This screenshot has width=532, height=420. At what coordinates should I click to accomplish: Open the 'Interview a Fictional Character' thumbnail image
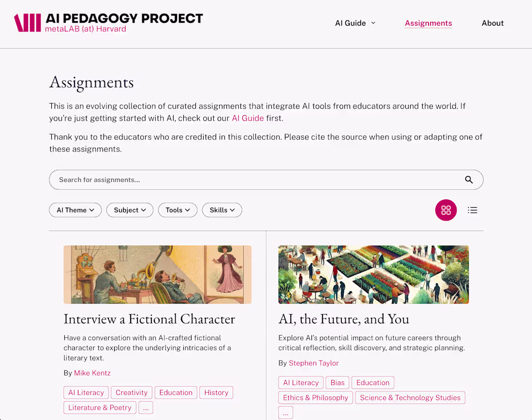pyautogui.click(x=157, y=274)
